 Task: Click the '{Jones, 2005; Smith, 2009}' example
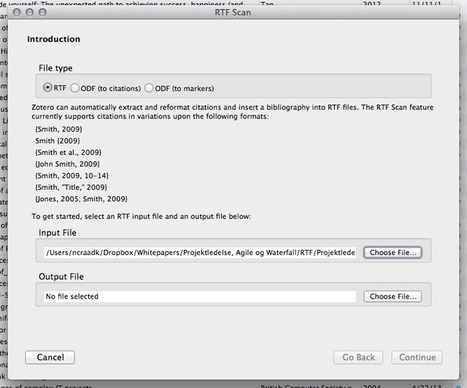point(81,199)
